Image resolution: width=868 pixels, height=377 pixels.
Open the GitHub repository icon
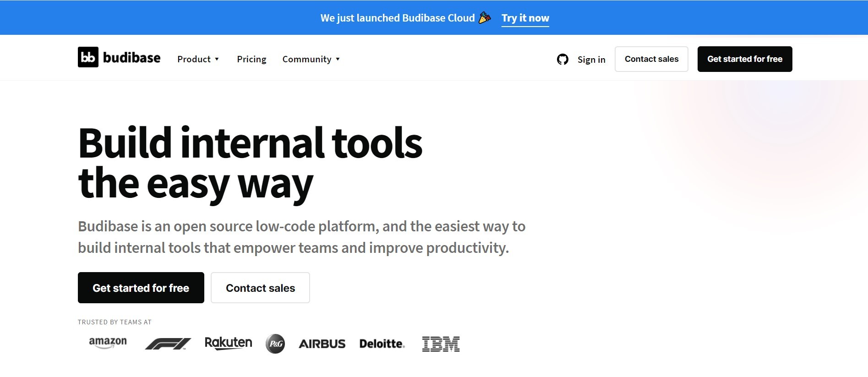[x=562, y=60]
